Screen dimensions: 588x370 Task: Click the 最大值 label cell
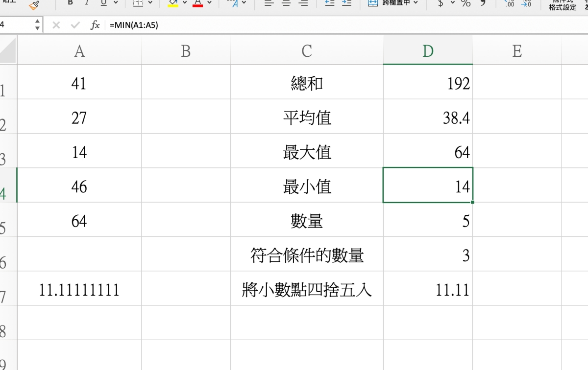click(307, 151)
